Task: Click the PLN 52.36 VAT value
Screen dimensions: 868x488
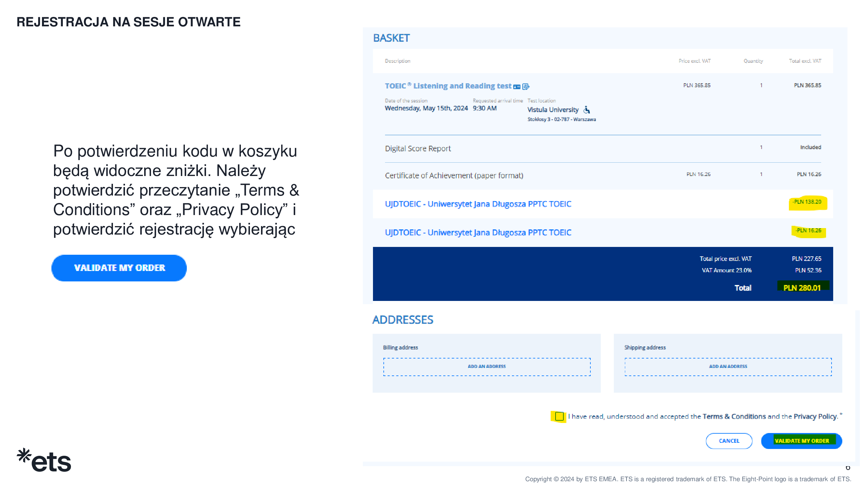Action: click(x=808, y=270)
